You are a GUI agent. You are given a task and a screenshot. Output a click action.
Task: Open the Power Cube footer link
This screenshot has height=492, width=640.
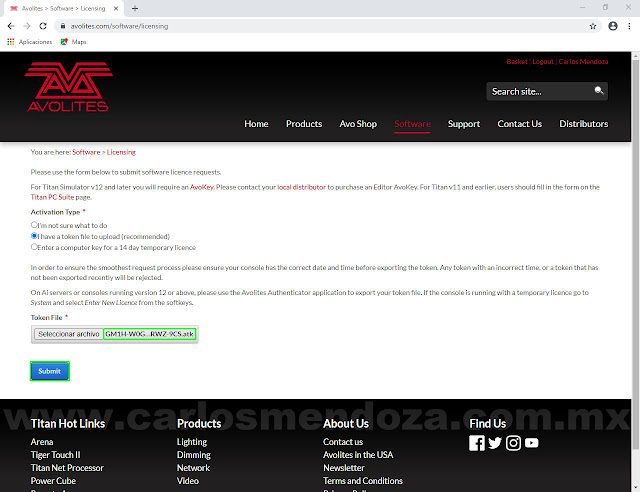(53, 481)
